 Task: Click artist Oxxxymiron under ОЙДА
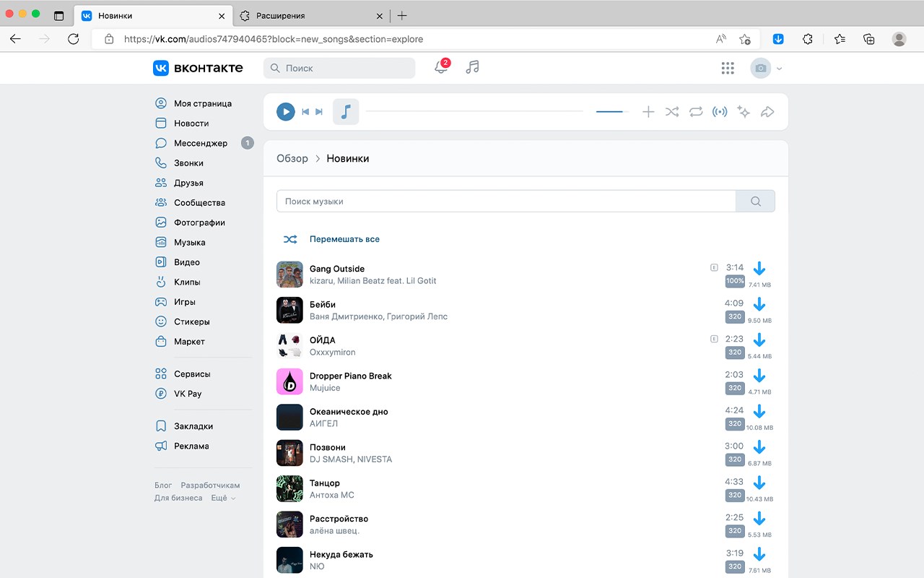[x=332, y=352]
